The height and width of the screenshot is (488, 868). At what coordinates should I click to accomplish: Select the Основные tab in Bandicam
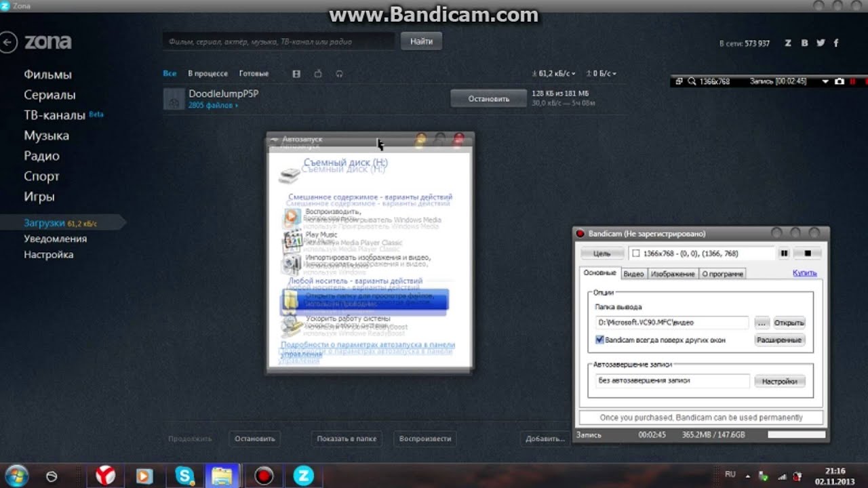click(x=600, y=272)
